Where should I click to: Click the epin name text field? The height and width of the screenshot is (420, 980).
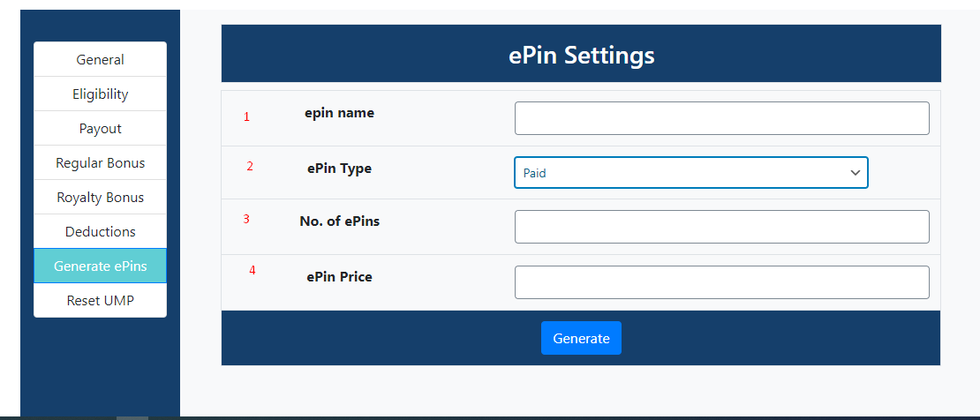pos(721,118)
